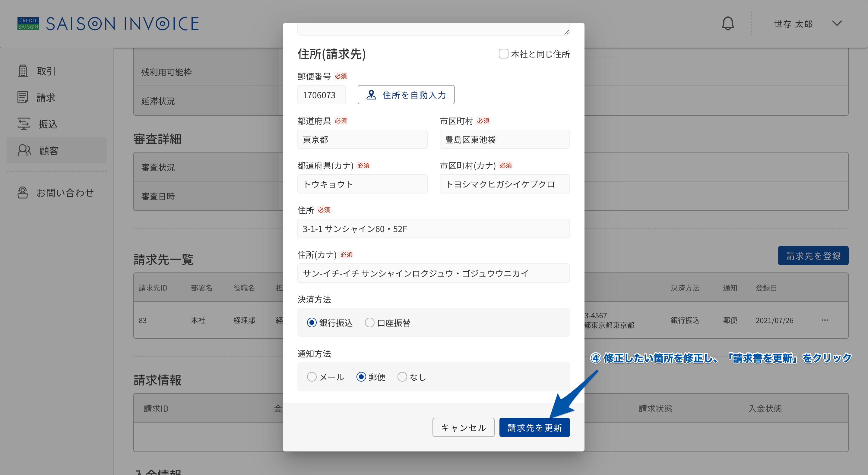Click 請求先を更新 button
Screen dimensions: 868x475
point(534,428)
